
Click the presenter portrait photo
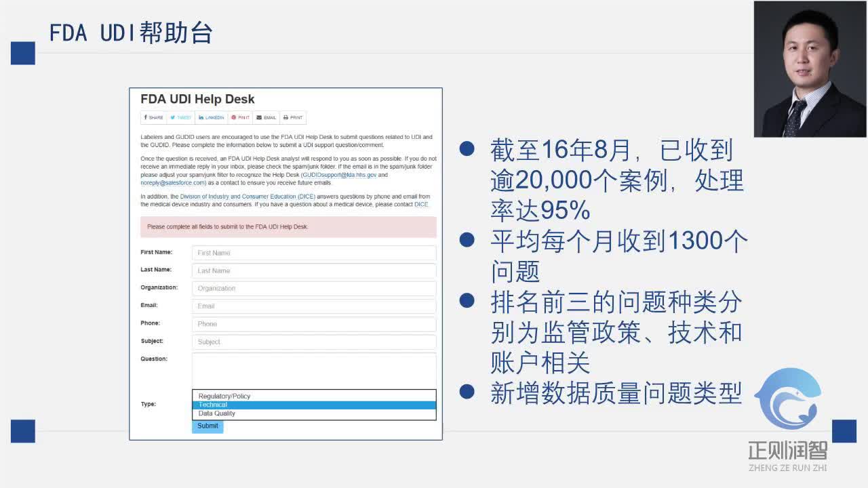809,69
